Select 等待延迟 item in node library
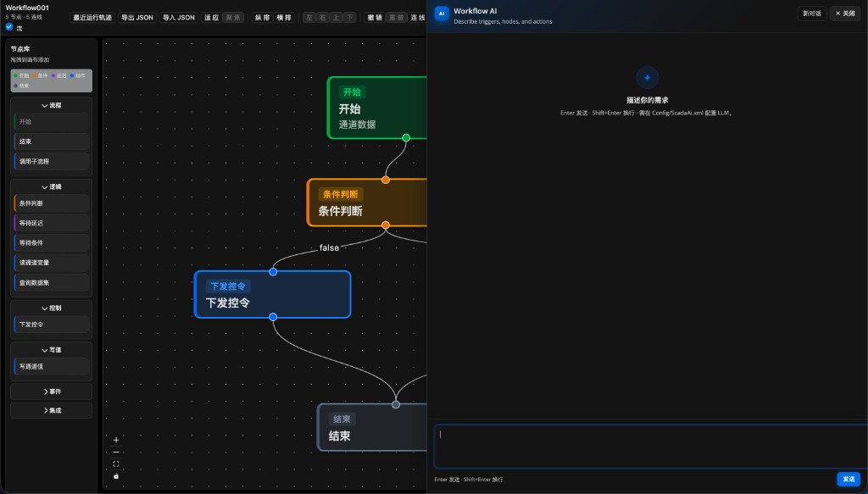This screenshot has height=494, width=868. coord(51,224)
